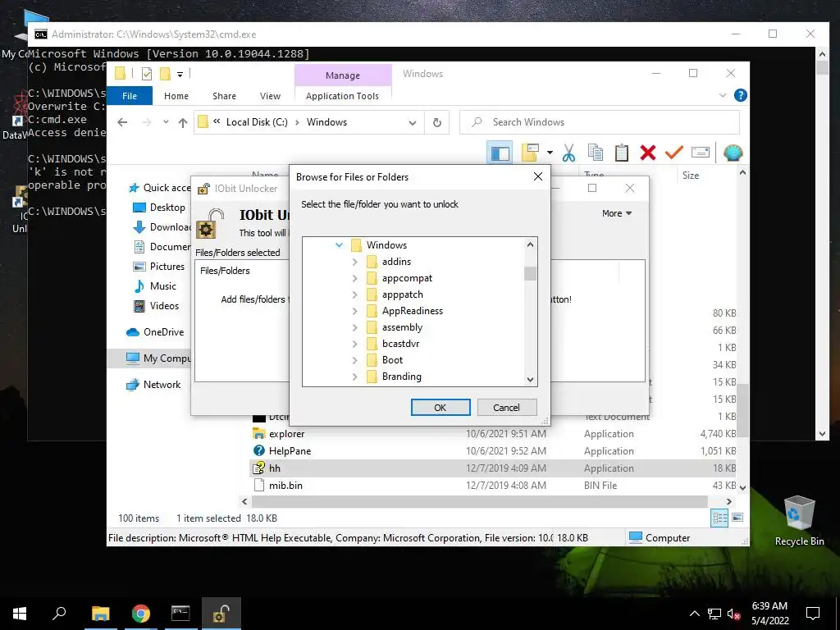840x630 pixels.
Task: Open the View ribbon tab
Action: pyautogui.click(x=270, y=96)
